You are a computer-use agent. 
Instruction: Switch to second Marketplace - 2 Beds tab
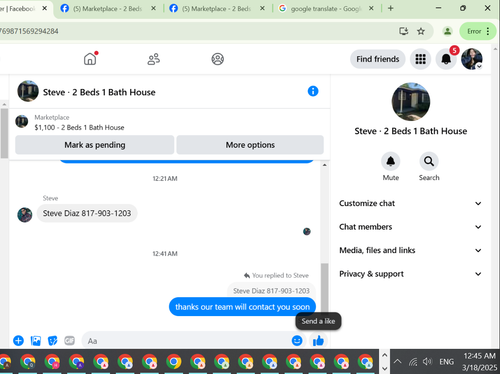pos(217,9)
